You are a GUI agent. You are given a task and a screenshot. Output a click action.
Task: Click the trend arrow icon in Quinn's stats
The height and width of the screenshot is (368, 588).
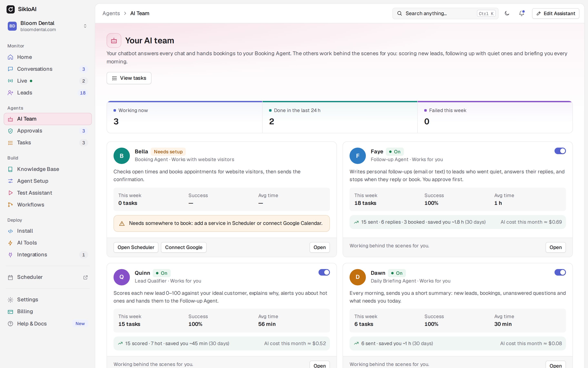[x=120, y=343]
